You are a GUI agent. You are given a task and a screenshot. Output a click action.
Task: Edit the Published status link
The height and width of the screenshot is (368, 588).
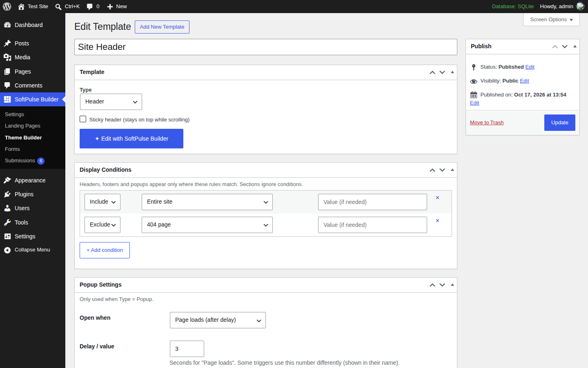(530, 67)
